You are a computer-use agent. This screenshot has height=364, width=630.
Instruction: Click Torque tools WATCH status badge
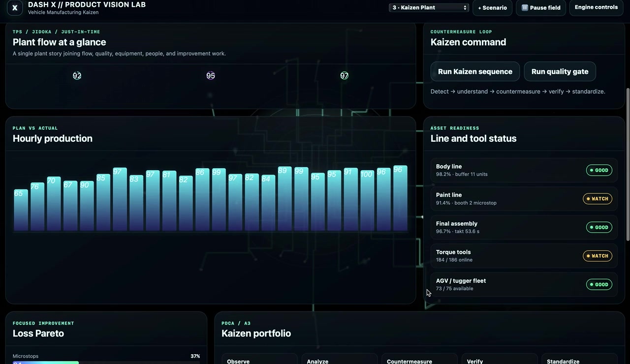click(598, 256)
